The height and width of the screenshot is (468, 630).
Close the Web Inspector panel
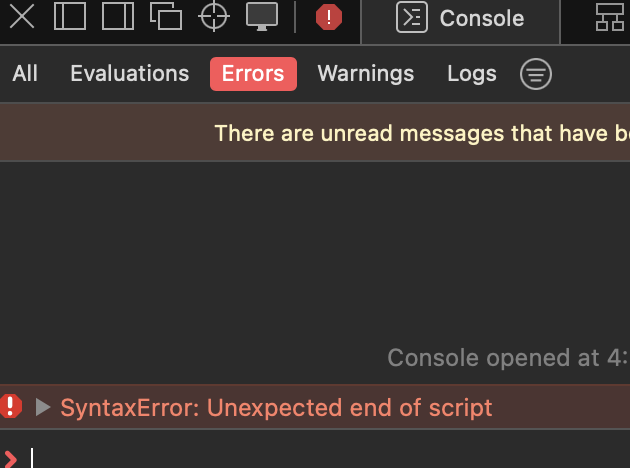(22, 16)
